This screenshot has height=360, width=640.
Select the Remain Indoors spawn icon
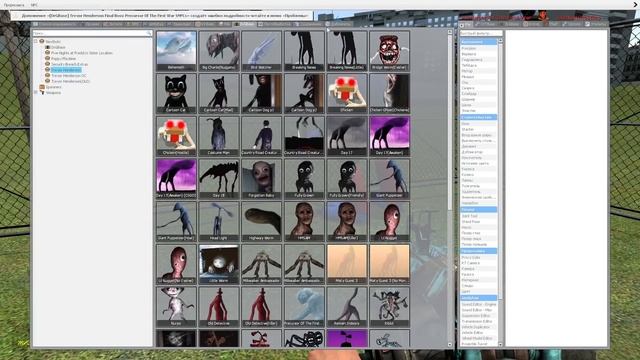[x=347, y=307]
